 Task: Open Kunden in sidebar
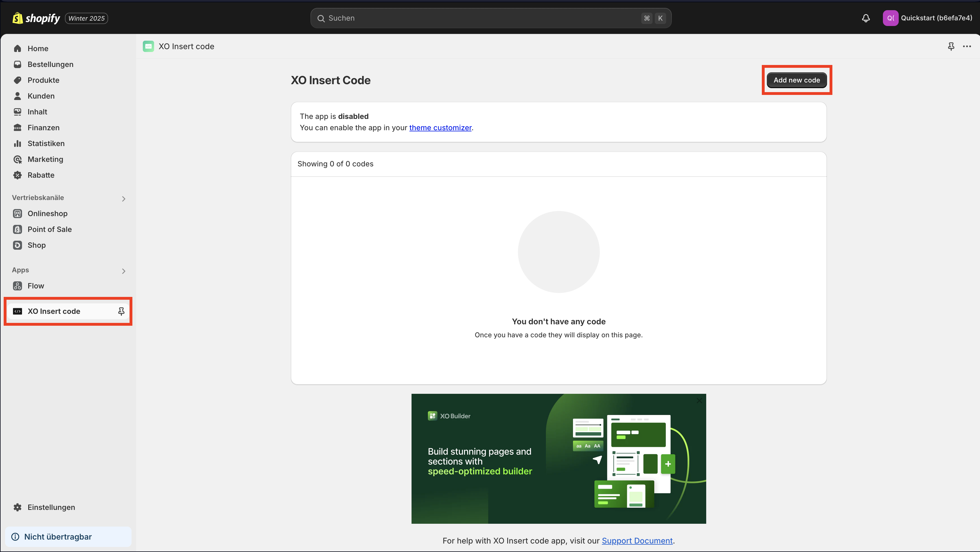[x=68, y=96]
